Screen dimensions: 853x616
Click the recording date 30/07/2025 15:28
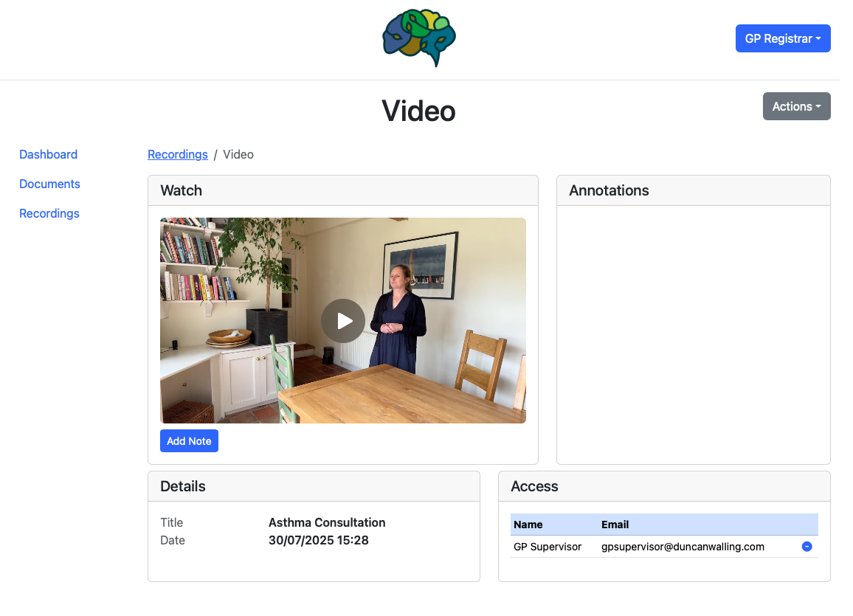[x=318, y=540]
